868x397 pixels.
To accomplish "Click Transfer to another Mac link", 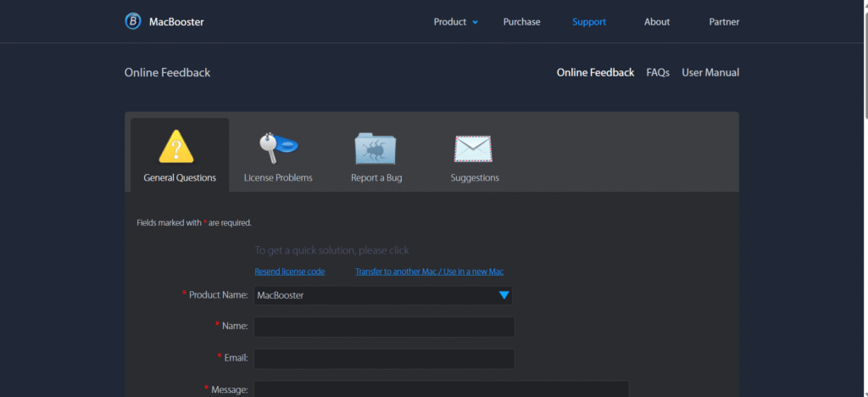I will 429,271.
